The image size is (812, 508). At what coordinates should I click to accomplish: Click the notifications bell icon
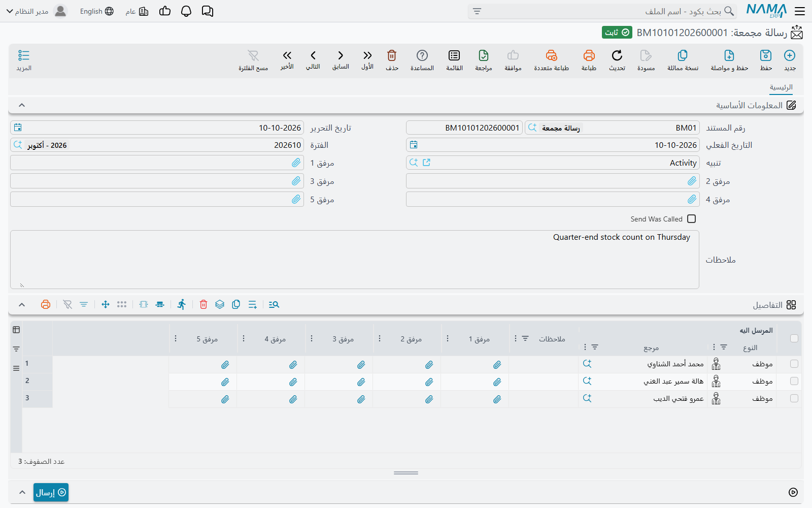[186, 11]
